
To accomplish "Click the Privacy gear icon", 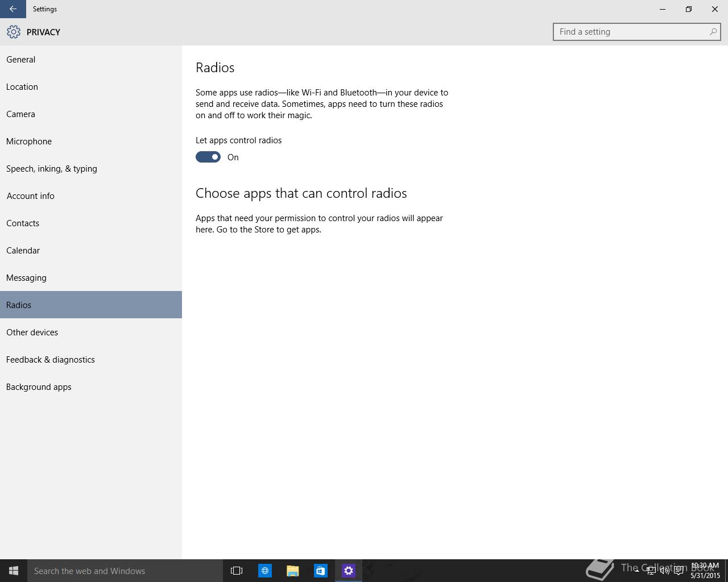I will pos(14,32).
